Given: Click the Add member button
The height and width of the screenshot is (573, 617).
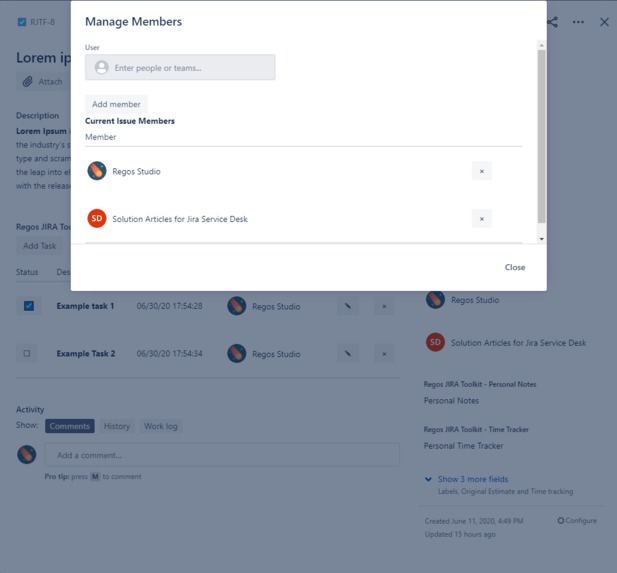Looking at the screenshot, I should pos(116,104).
